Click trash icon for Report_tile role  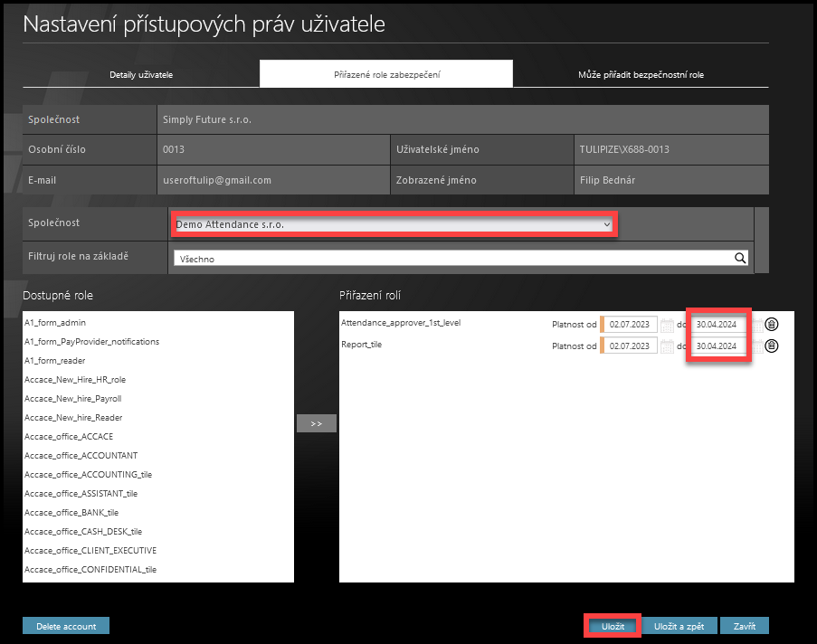(x=771, y=346)
